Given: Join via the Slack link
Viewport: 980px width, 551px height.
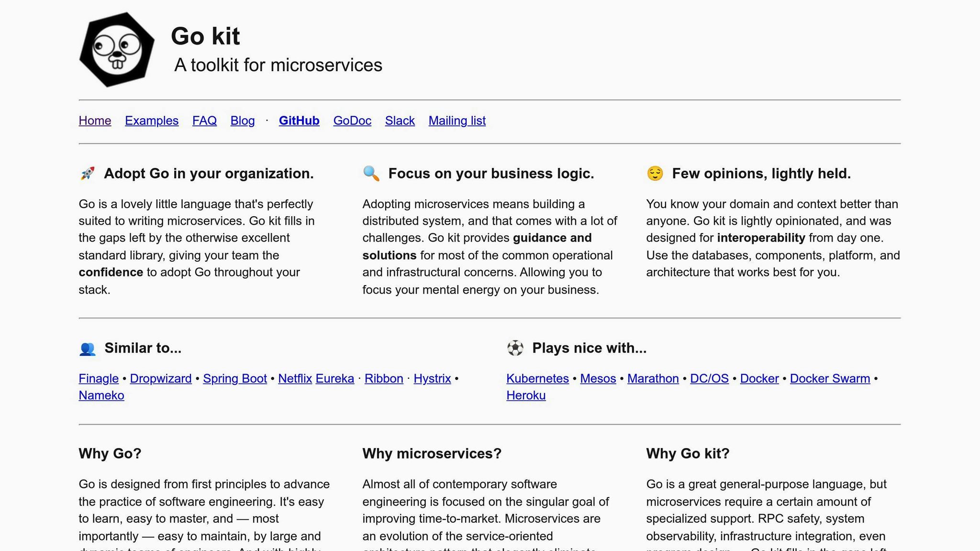Looking at the screenshot, I should [x=400, y=121].
